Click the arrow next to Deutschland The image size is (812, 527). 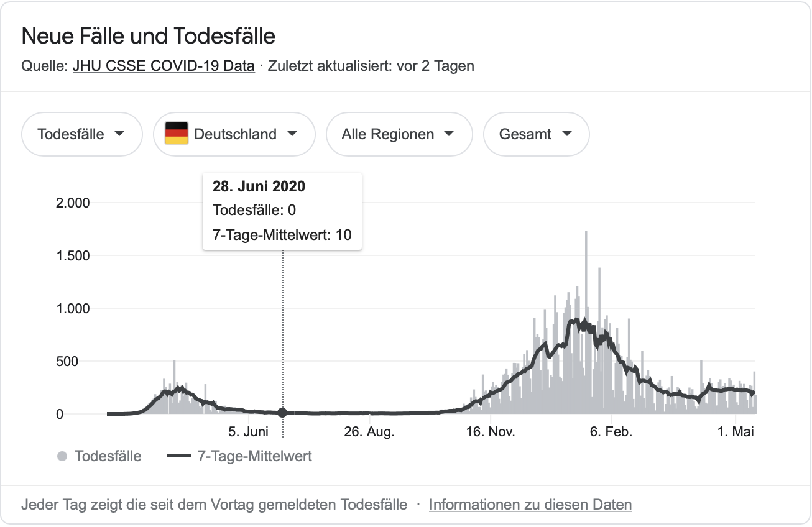(x=292, y=134)
